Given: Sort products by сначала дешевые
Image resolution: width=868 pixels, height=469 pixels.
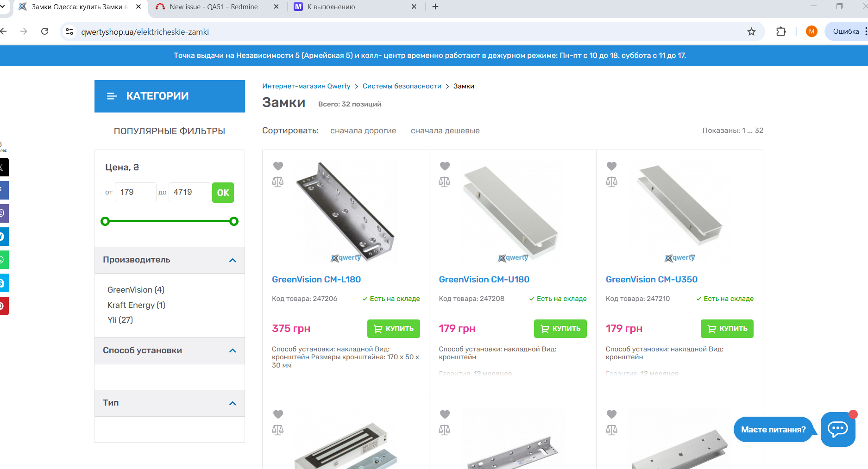Looking at the screenshot, I should point(445,131).
